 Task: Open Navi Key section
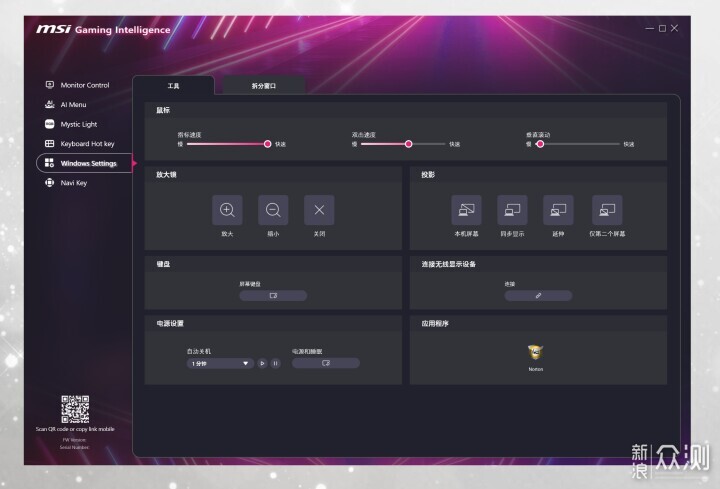click(x=66, y=183)
